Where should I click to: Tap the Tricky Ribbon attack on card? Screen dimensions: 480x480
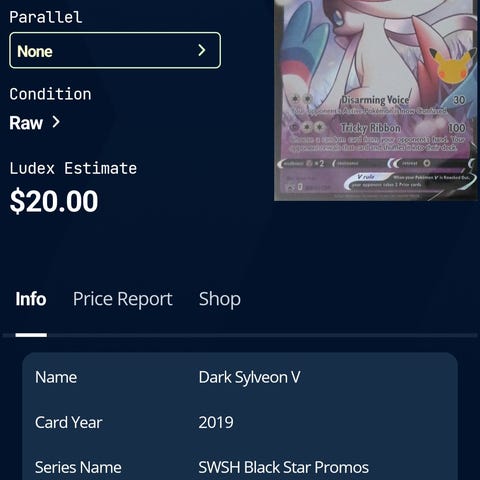click(x=371, y=128)
